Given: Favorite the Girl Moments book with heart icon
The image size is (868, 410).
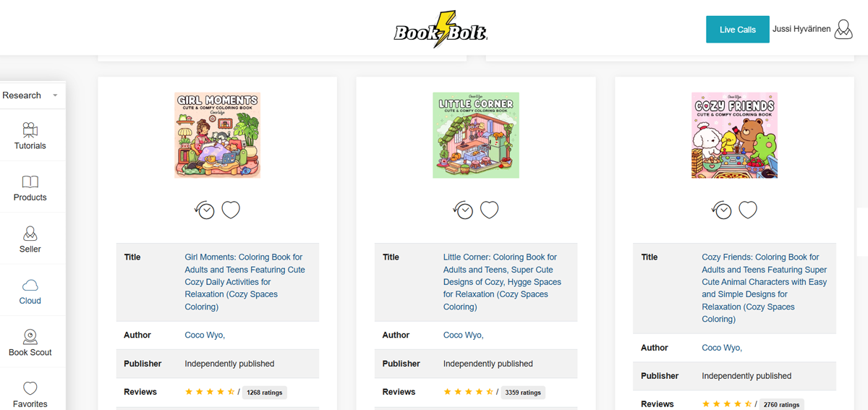Looking at the screenshot, I should tap(231, 210).
